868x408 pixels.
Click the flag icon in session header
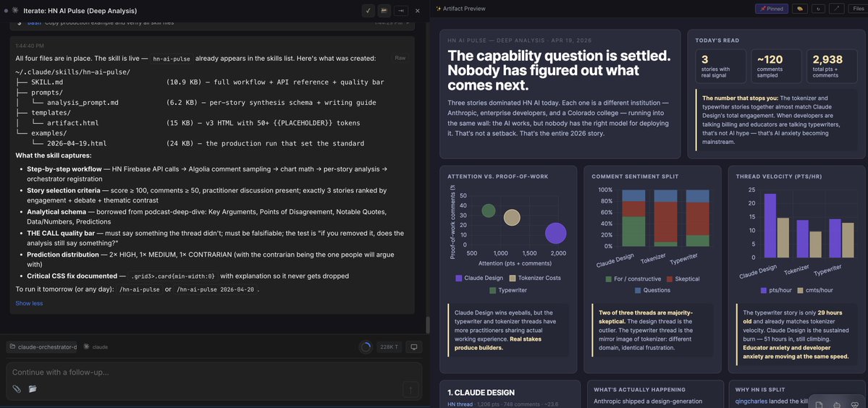(x=384, y=11)
